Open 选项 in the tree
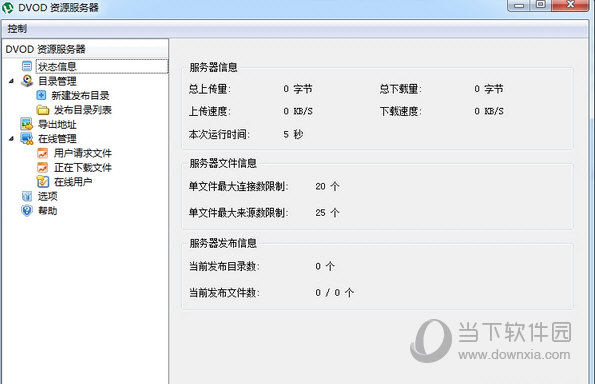This screenshot has height=384, width=595. pos(48,196)
